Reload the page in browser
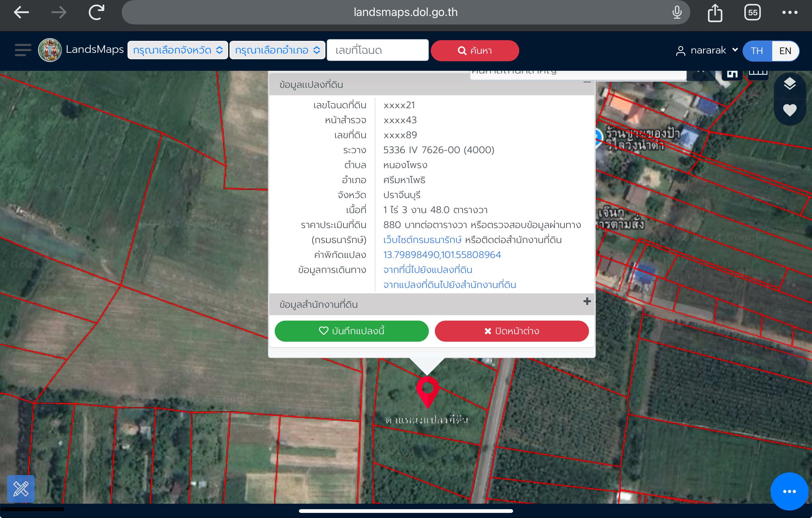 [x=96, y=13]
